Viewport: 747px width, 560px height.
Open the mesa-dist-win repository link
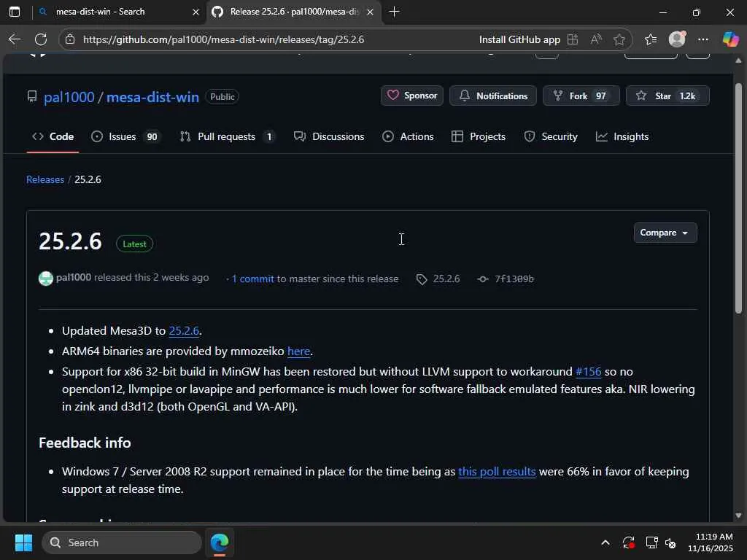152,97
